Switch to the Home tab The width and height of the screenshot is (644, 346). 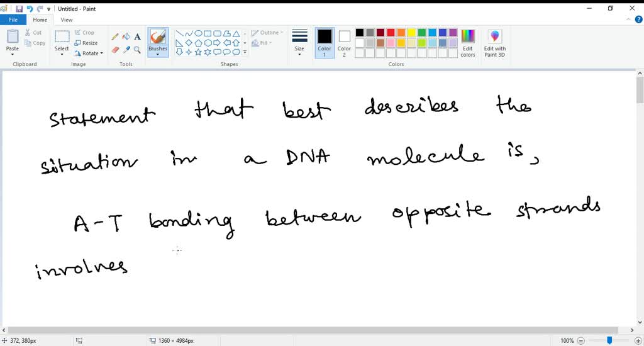click(40, 20)
